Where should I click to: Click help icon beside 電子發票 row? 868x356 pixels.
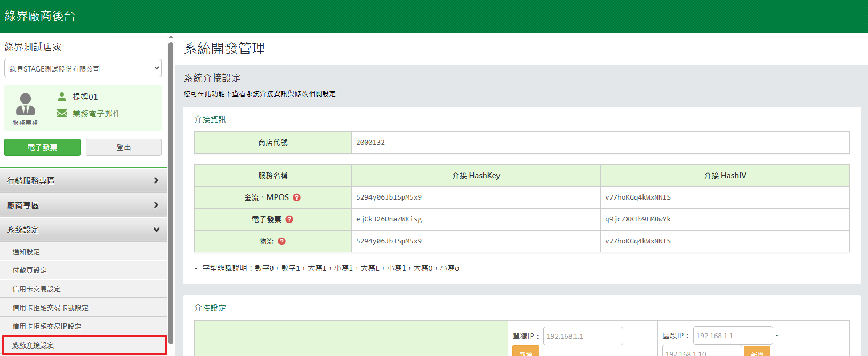point(289,219)
